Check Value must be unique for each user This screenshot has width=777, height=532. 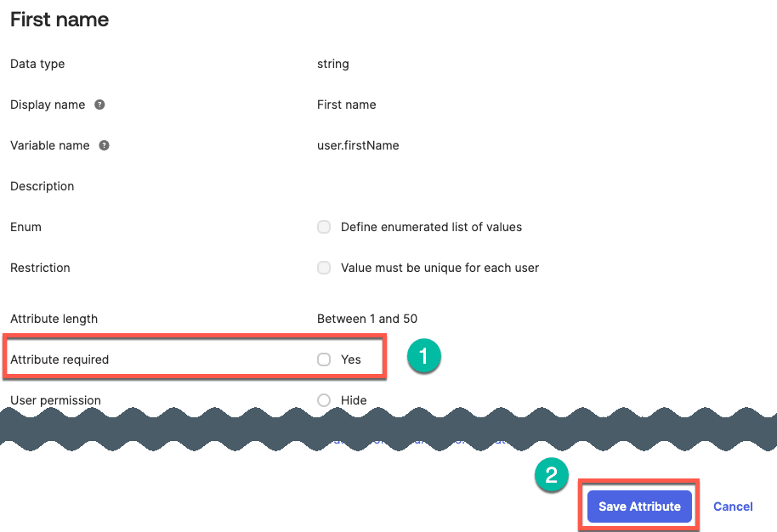[324, 268]
